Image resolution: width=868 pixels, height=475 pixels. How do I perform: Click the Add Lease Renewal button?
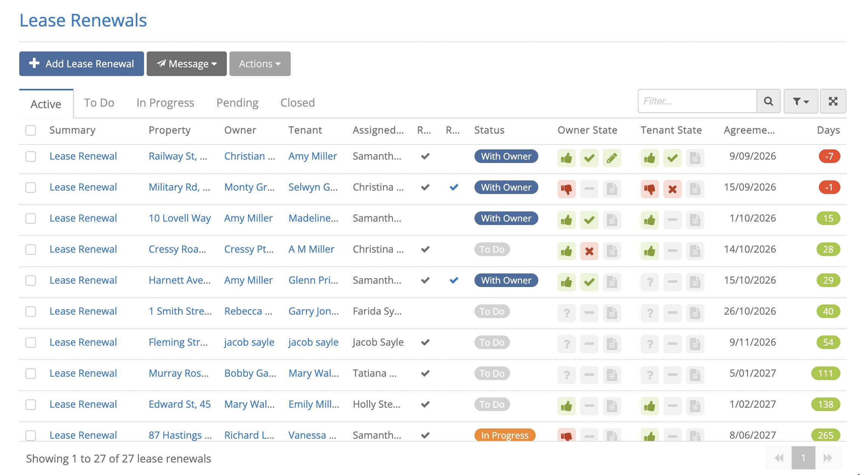coord(82,64)
